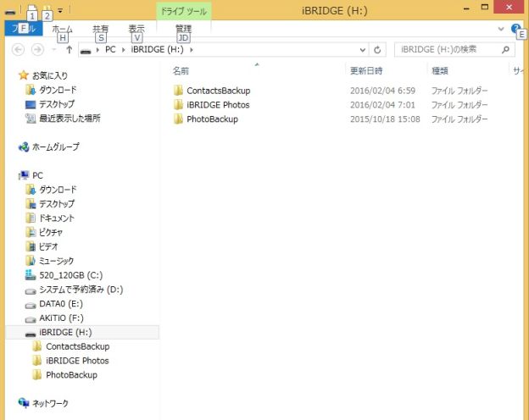Switch to the 表示 ribbon tab

(136, 29)
